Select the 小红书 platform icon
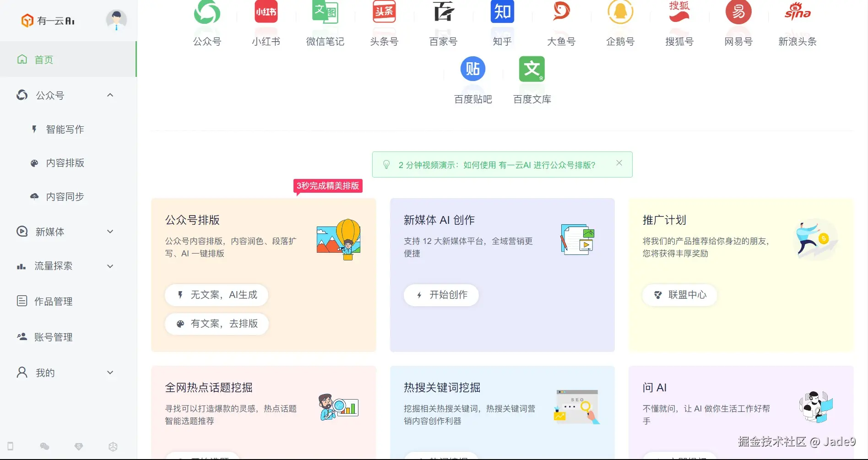 (266, 11)
